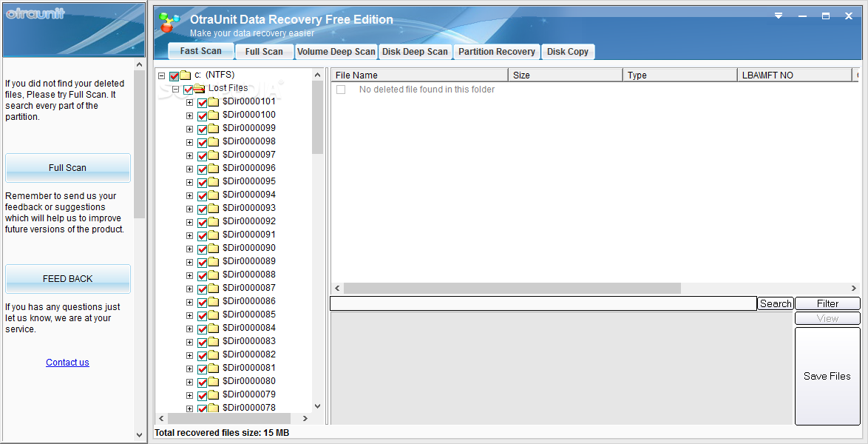Expand the $Dir0000100 folder node
The width and height of the screenshot is (868, 444).
pyautogui.click(x=189, y=116)
